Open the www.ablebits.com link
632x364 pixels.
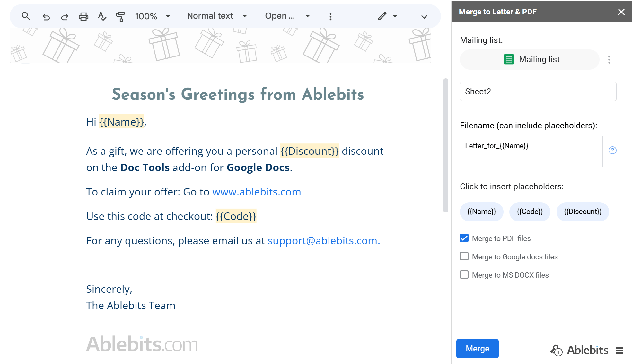(x=257, y=192)
